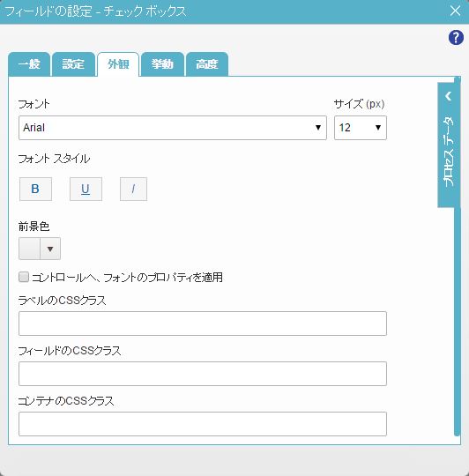
Task: Open the 挙動 tab
Action: coord(162,64)
